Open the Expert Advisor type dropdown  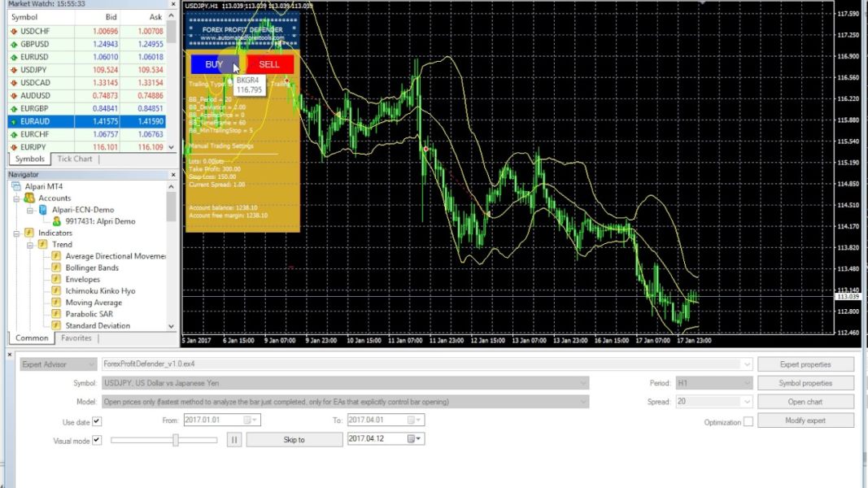point(92,364)
